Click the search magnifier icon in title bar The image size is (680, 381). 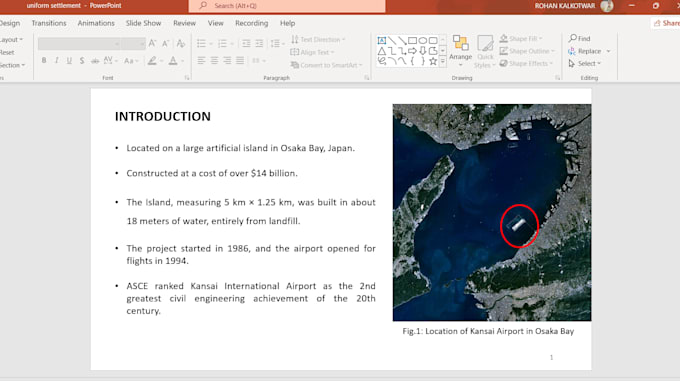203,6
